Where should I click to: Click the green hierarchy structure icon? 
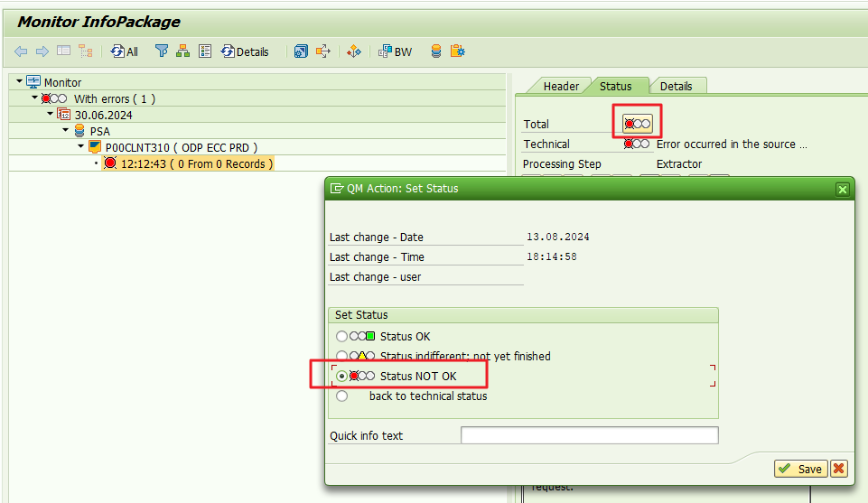click(x=182, y=51)
